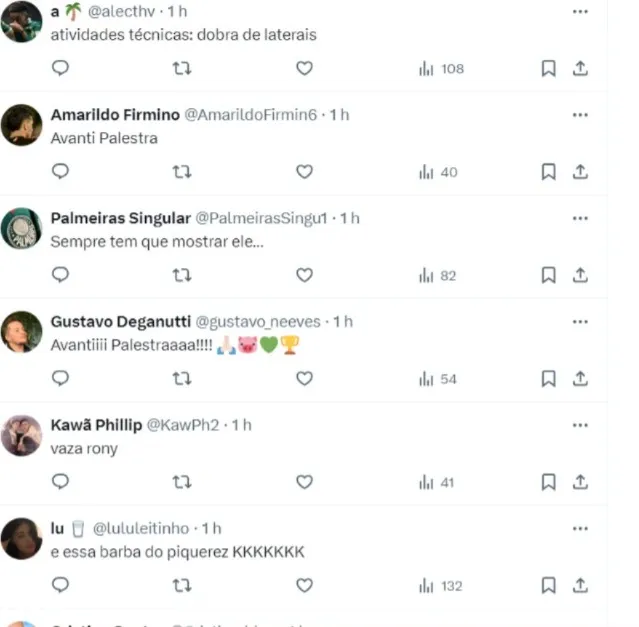Bookmark the 'Avanti Palestra' tweet by Amarildo
This screenshot has height=627, width=639.
click(549, 172)
